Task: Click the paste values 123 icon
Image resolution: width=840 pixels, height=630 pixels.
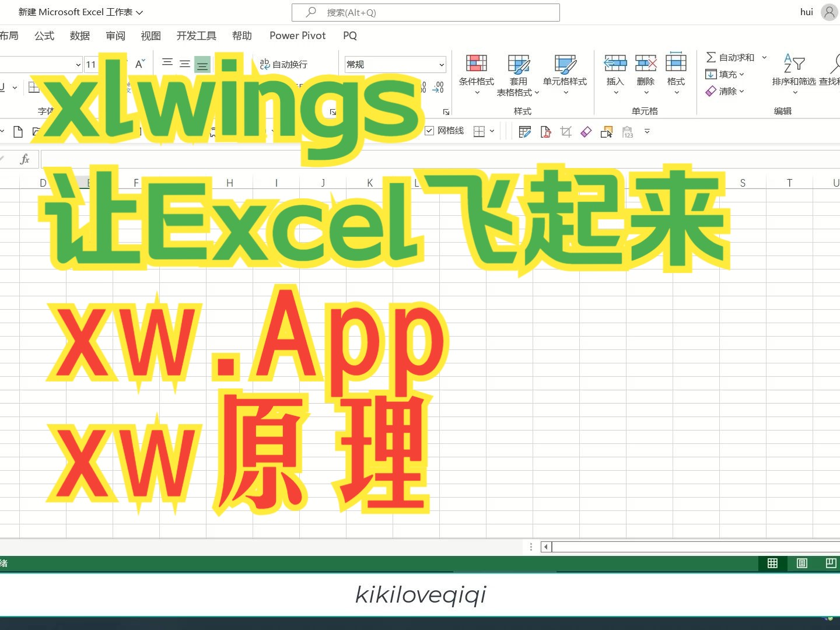Action: click(x=628, y=132)
